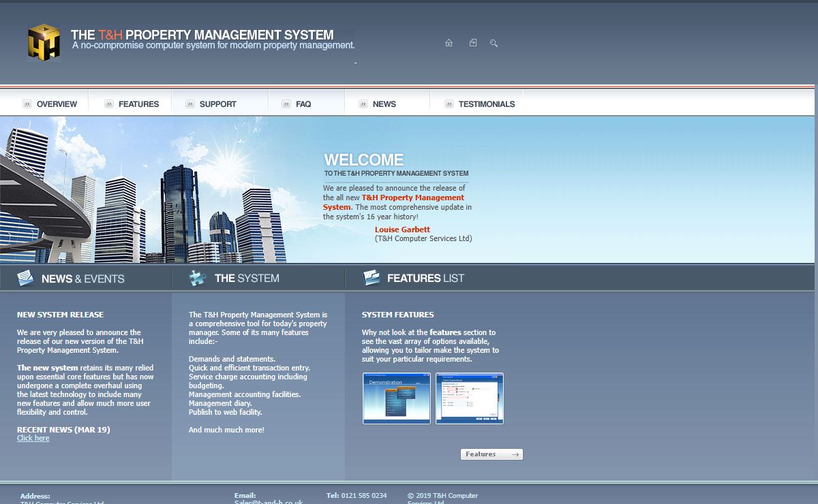
Task: Open the News menu item
Action: [384, 104]
